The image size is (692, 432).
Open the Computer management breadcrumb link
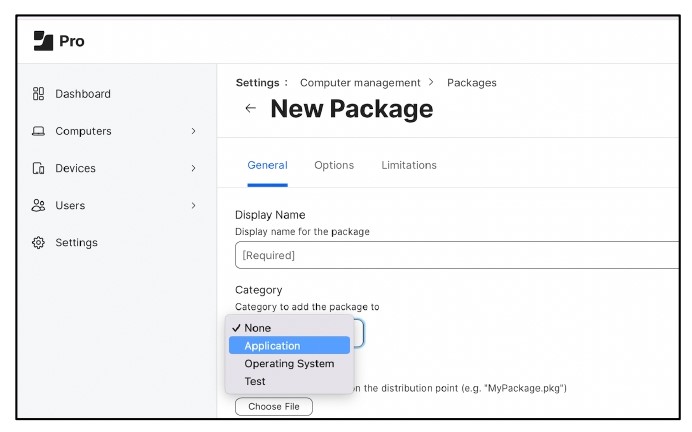pyautogui.click(x=360, y=83)
